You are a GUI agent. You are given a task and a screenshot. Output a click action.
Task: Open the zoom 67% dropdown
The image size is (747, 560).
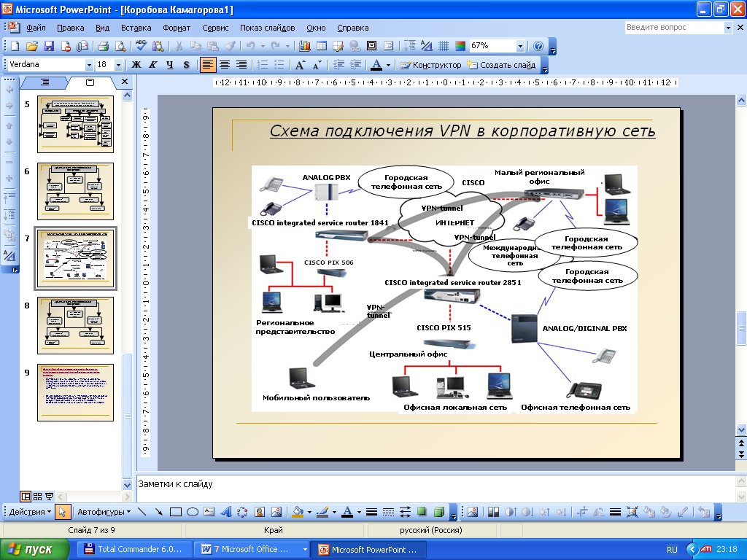click(x=520, y=46)
